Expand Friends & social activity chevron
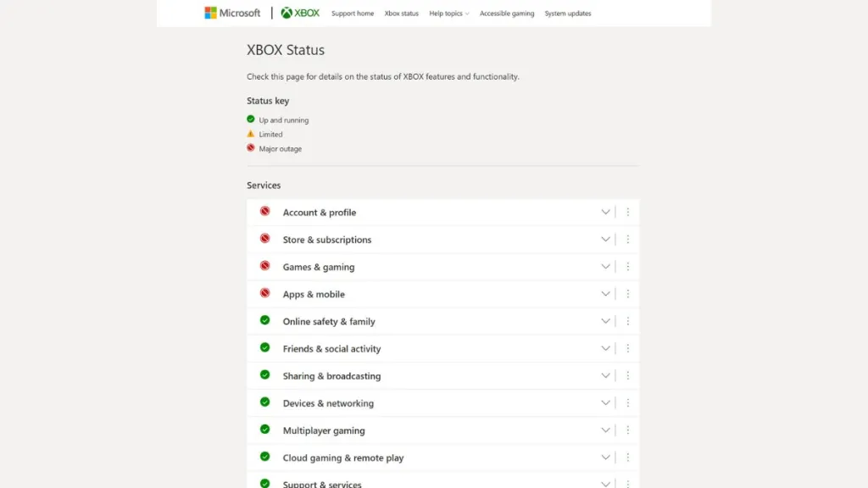The height and width of the screenshot is (488, 868). [605, 348]
